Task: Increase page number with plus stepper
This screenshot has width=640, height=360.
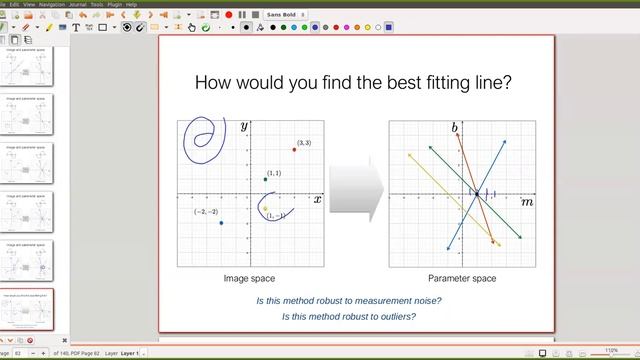Action: [43, 353]
